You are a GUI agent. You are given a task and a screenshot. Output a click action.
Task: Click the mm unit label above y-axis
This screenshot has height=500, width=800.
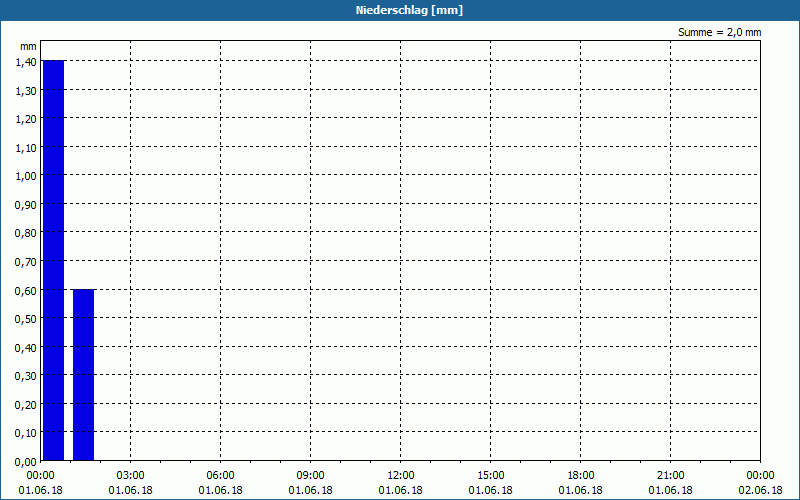coord(29,46)
